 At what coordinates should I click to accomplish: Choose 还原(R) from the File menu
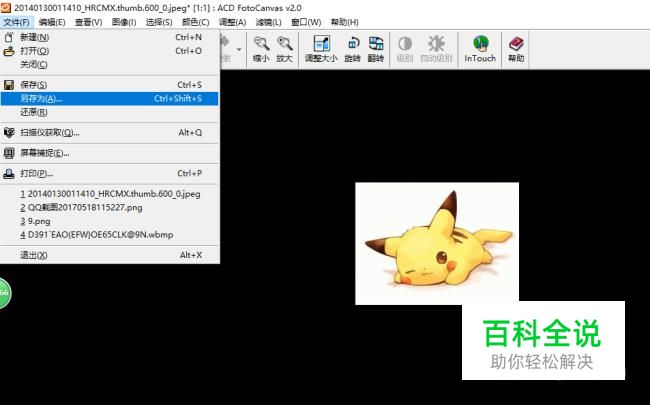click(109, 112)
